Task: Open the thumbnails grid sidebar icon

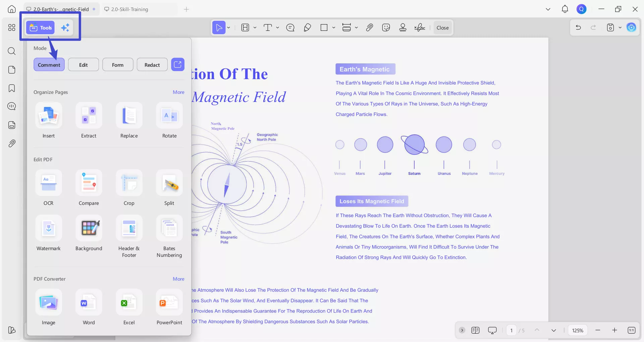Action: click(x=12, y=27)
